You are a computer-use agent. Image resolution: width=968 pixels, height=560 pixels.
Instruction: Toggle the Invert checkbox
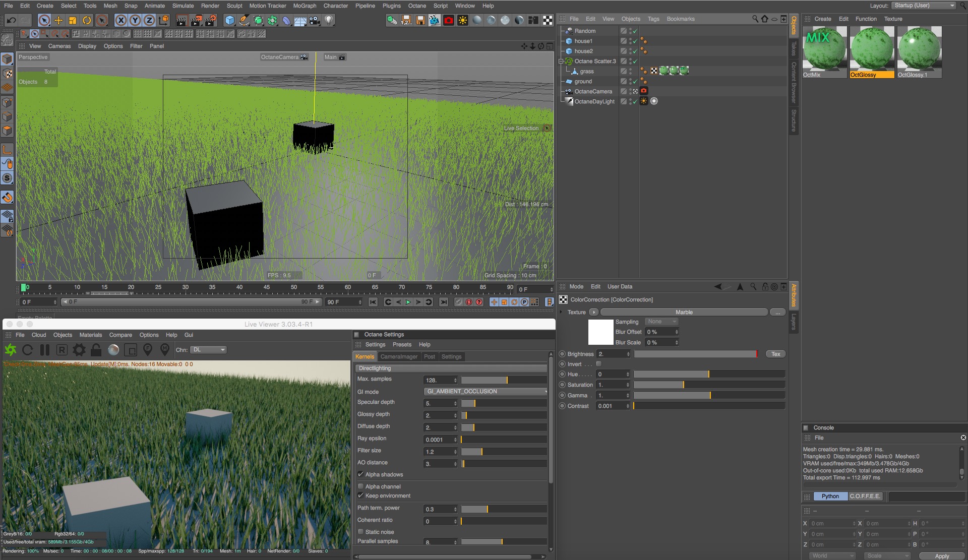click(x=598, y=364)
